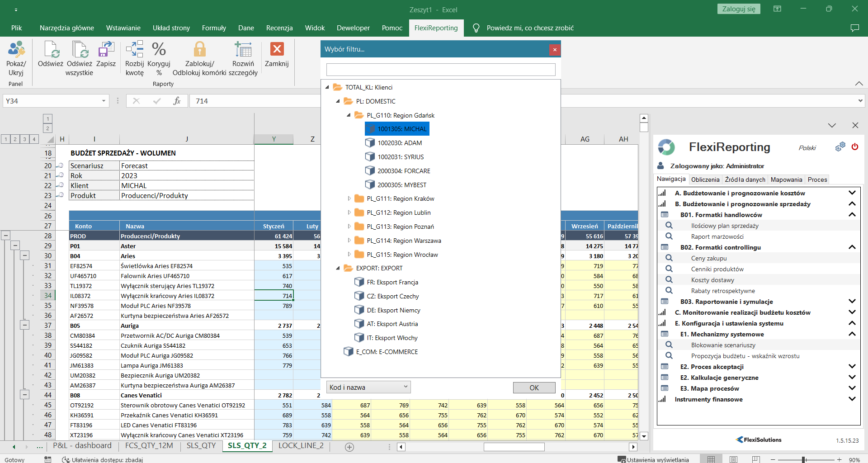The image size is (868, 463).
Task: Expand PL_G111: Region Kraków tree node
Action: (x=349, y=198)
